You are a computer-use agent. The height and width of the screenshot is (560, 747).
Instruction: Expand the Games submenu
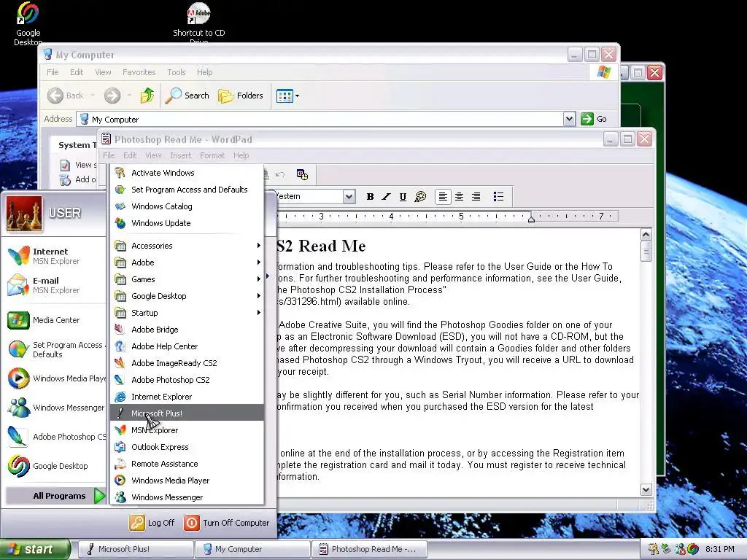coord(187,279)
